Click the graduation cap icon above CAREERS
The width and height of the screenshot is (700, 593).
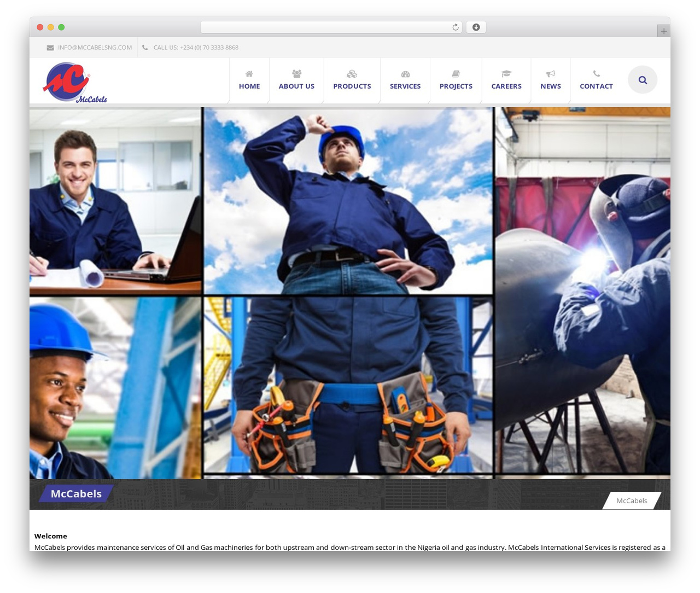[506, 74]
